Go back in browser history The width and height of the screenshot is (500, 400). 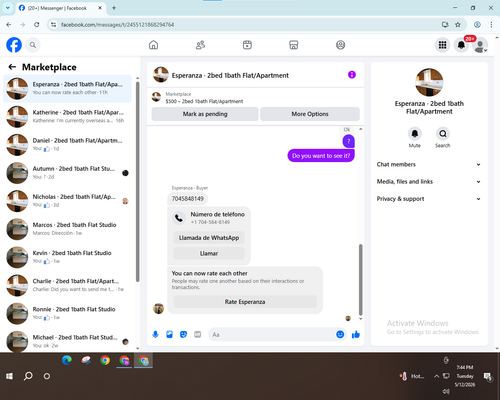click(x=9, y=25)
